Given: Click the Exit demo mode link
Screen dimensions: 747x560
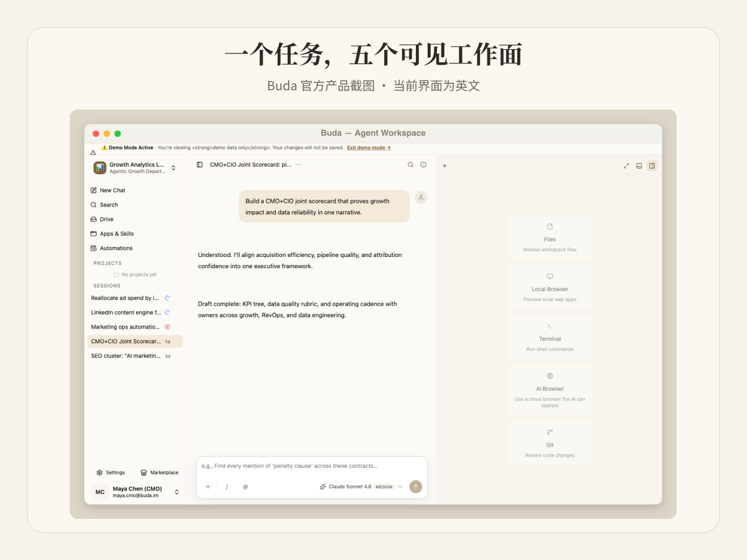Looking at the screenshot, I should 369,147.
